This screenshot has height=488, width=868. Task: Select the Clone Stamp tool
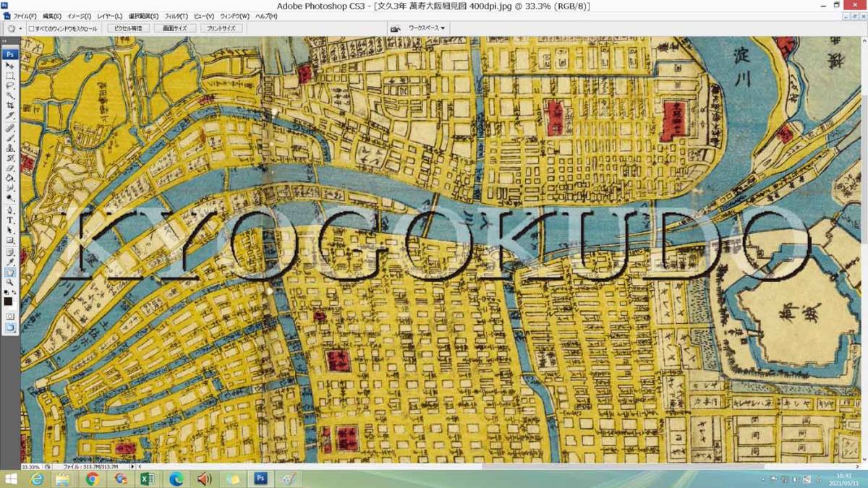(10, 148)
